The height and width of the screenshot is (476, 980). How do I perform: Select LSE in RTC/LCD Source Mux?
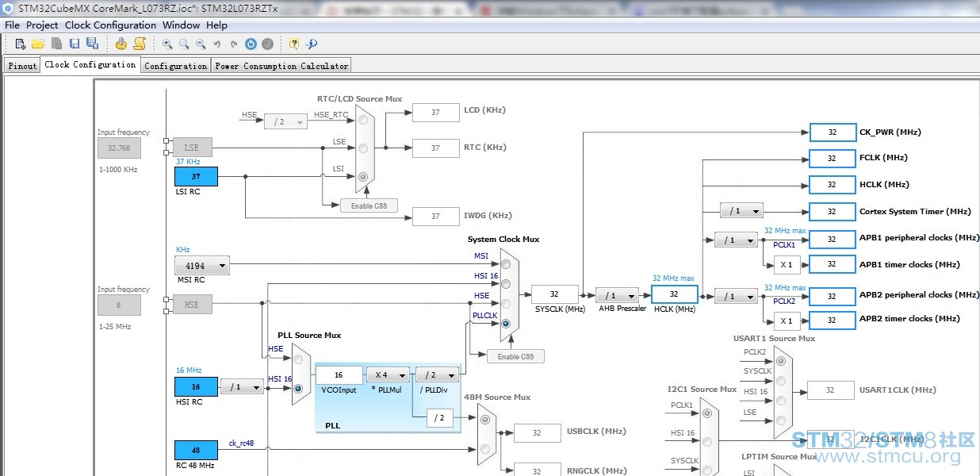pyautogui.click(x=363, y=148)
